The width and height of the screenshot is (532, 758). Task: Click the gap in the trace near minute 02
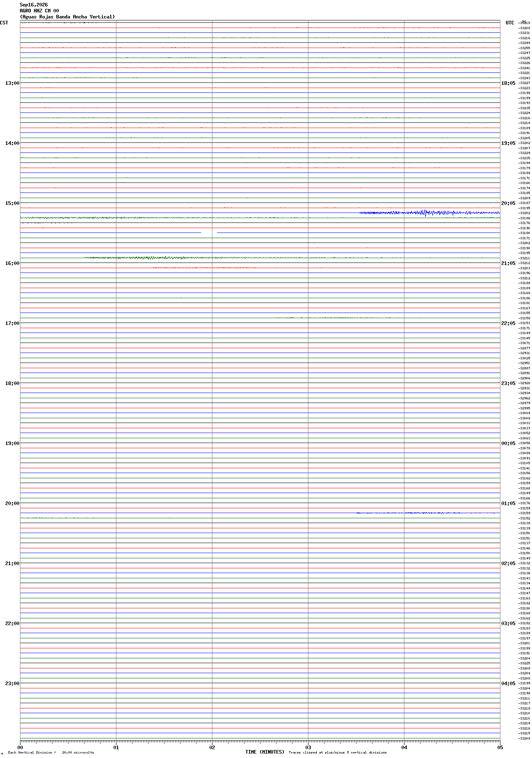[x=209, y=233]
